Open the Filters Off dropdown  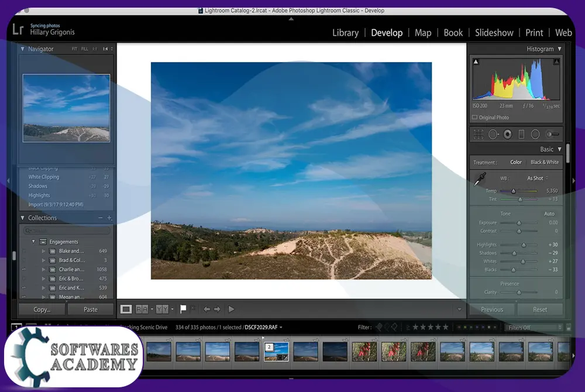(534, 328)
